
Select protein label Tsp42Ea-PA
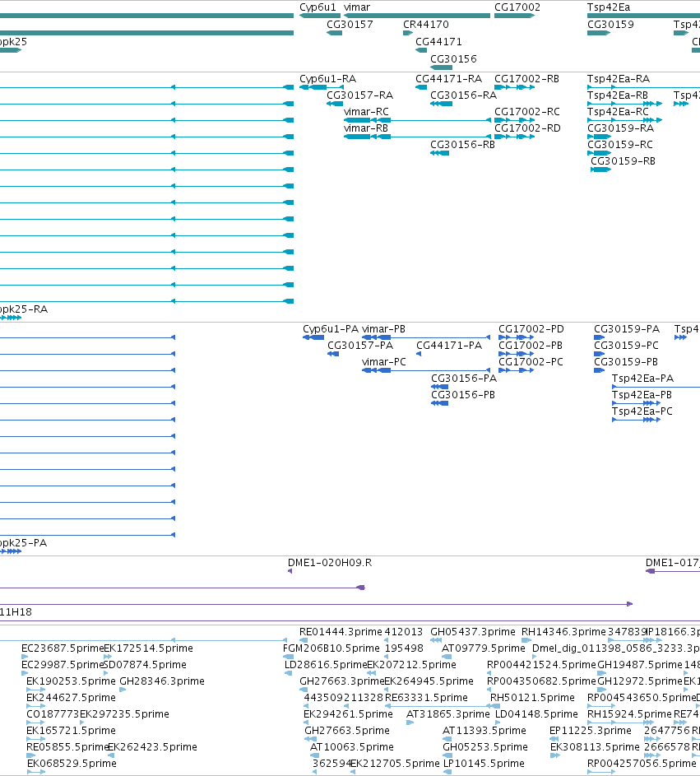point(642,378)
